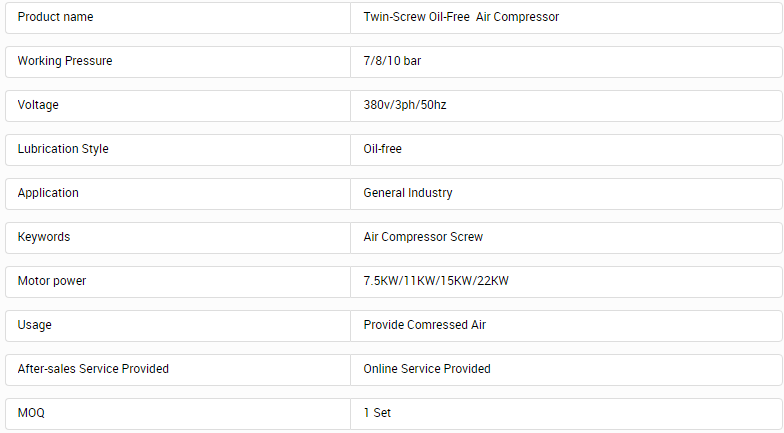The image size is (784, 433).
Task: Click the Voltage label cell
Action: (x=178, y=106)
